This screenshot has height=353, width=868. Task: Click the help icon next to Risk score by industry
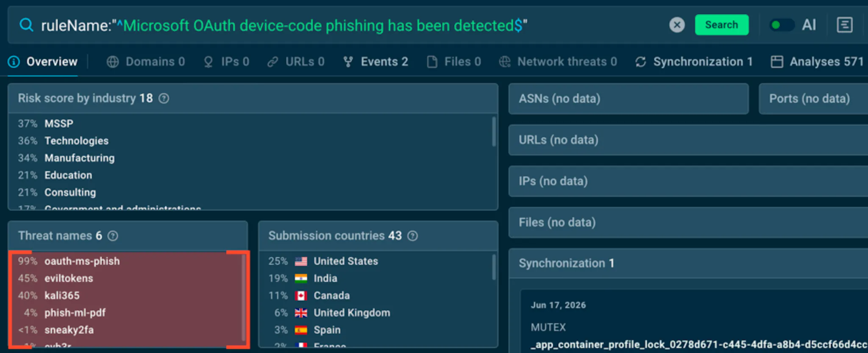point(164,98)
